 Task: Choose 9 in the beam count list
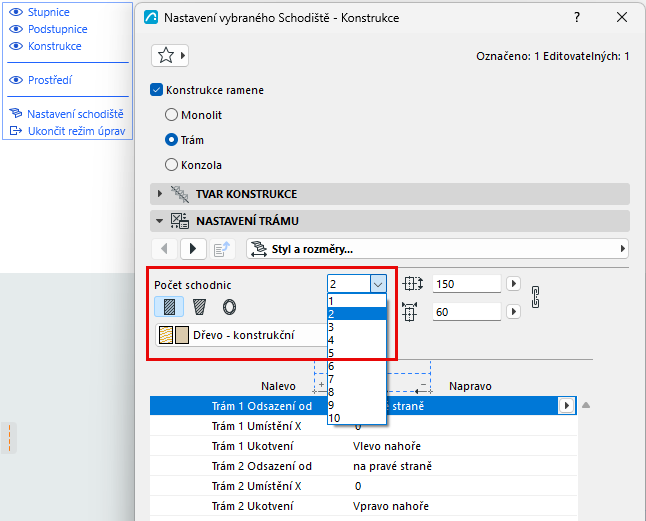click(357, 405)
